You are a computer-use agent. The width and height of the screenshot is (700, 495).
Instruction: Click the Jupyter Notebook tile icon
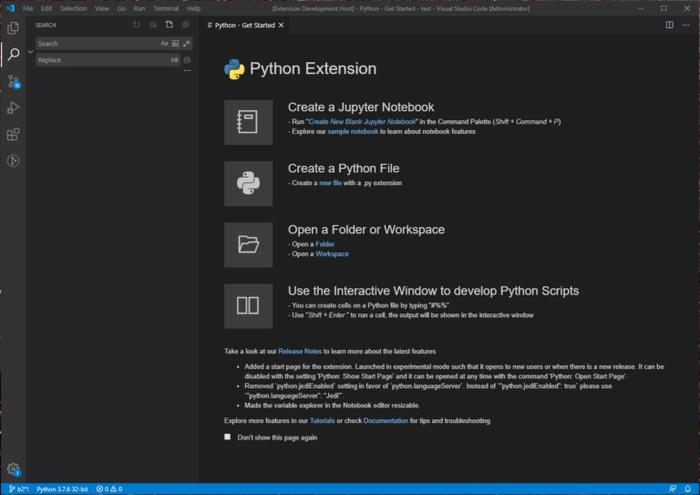tap(248, 122)
